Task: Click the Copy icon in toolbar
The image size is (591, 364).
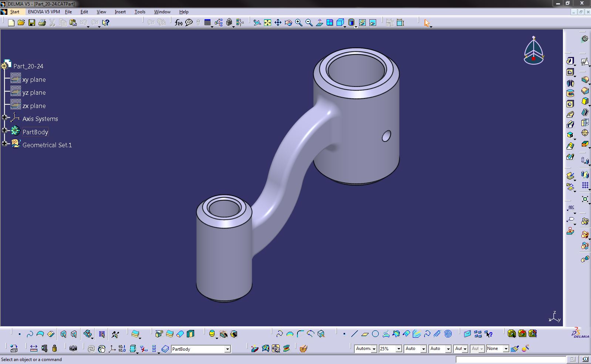Action: pos(63,23)
